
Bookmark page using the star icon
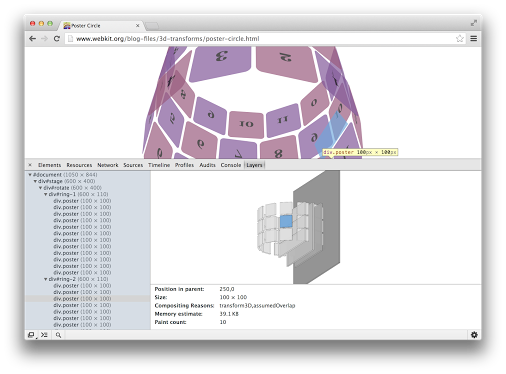(460, 39)
